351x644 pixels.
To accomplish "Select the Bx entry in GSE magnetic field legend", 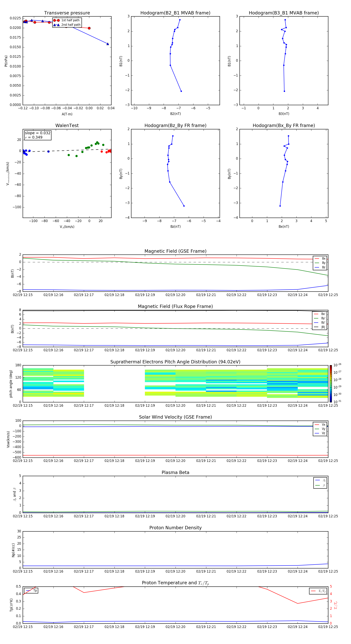I will (320, 259).
